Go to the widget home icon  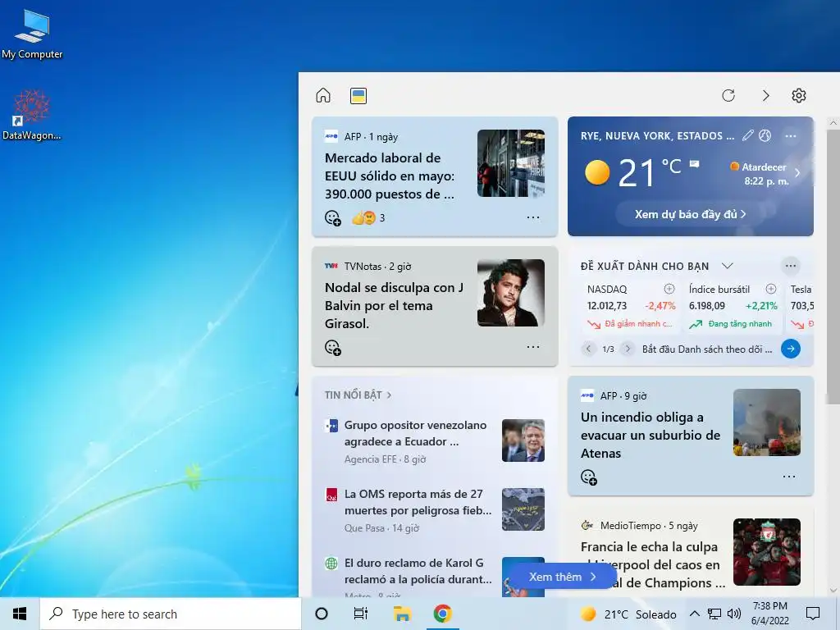(x=323, y=95)
